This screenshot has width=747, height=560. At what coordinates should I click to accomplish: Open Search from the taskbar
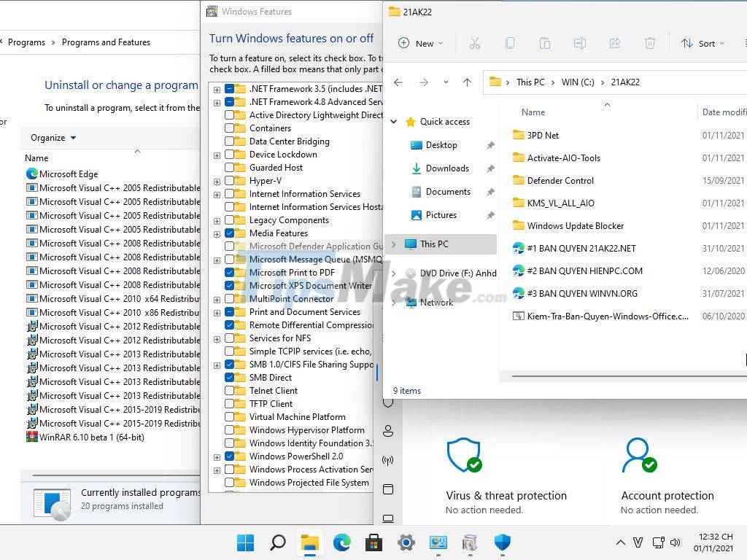[278, 542]
